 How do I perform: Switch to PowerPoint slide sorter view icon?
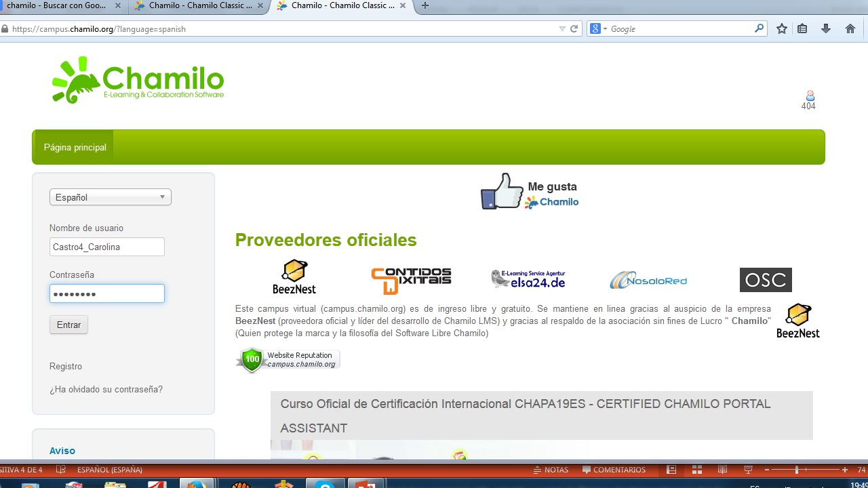[x=696, y=470]
